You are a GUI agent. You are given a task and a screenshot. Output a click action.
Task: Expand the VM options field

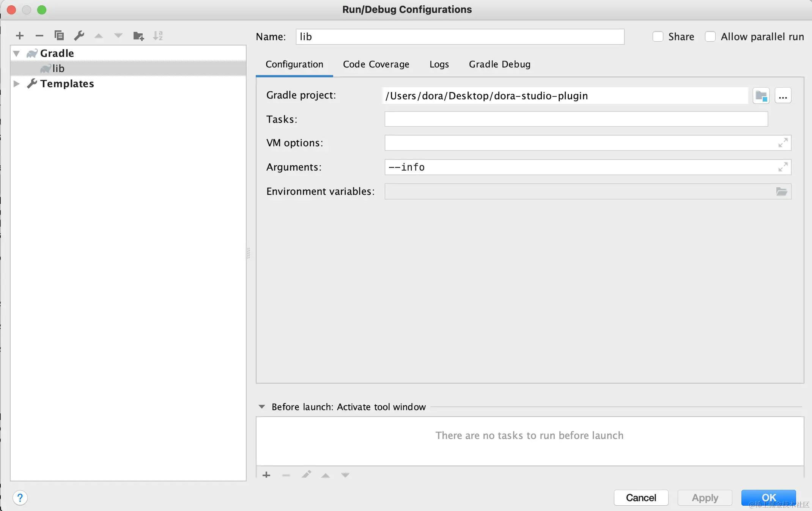tap(783, 143)
